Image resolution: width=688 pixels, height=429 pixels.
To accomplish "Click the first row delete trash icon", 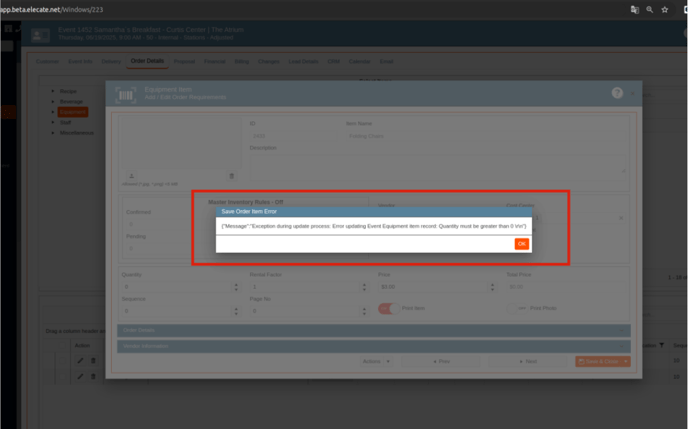I will (94, 361).
